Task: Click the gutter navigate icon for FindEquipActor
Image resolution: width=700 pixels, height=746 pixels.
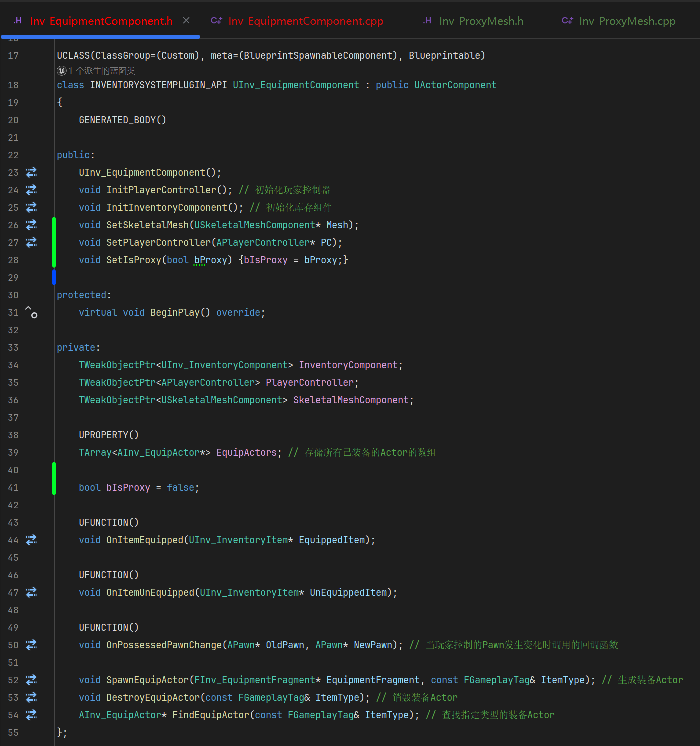Action: (31, 715)
